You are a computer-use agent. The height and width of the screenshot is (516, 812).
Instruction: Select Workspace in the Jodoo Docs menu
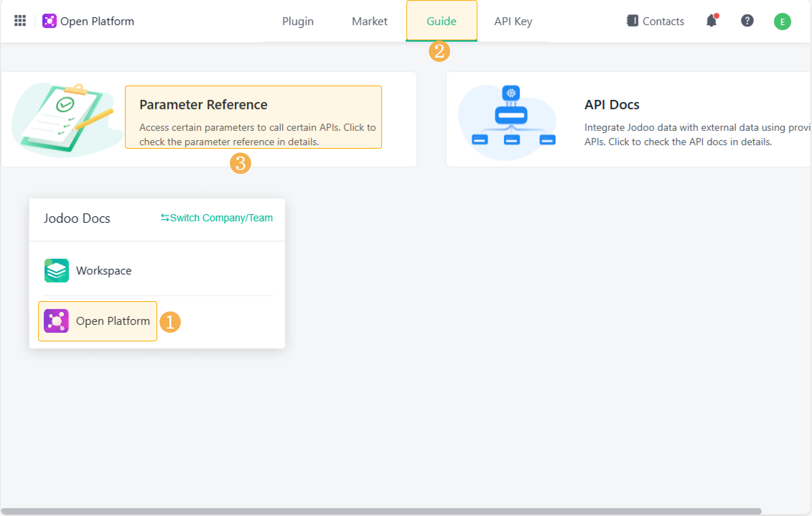coord(104,271)
